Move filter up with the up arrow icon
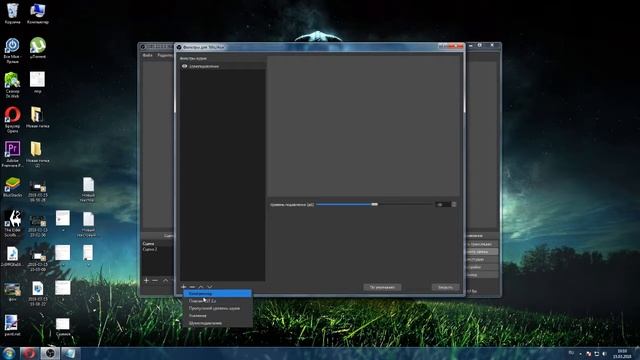Image resolution: width=640 pixels, height=360 pixels. tap(201, 287)
